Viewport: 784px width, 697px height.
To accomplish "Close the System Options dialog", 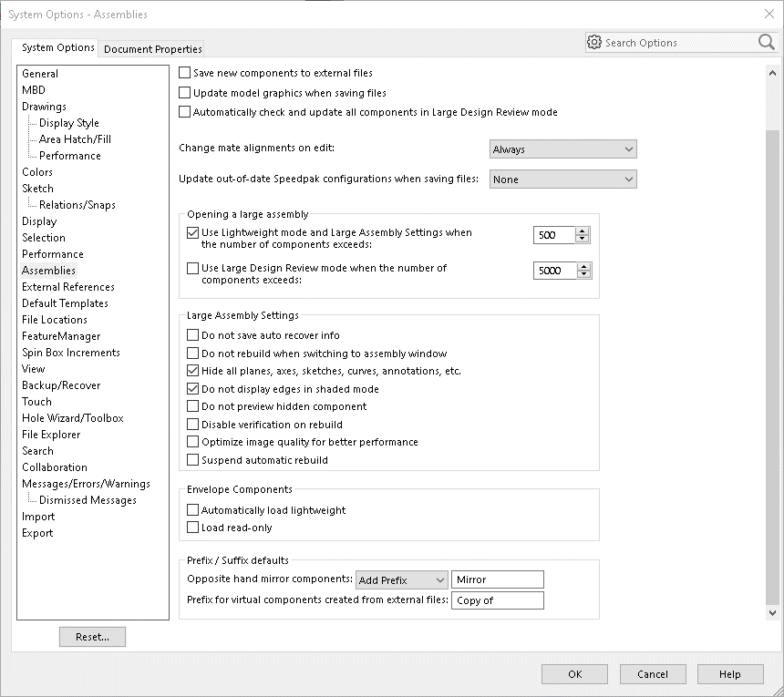I will tap(769, 14).
